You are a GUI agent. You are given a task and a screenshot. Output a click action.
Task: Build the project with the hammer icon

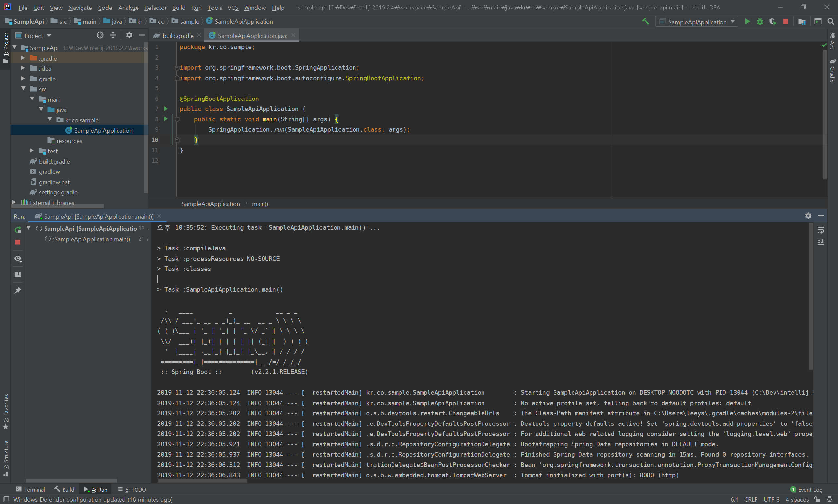tap(646, 21)
